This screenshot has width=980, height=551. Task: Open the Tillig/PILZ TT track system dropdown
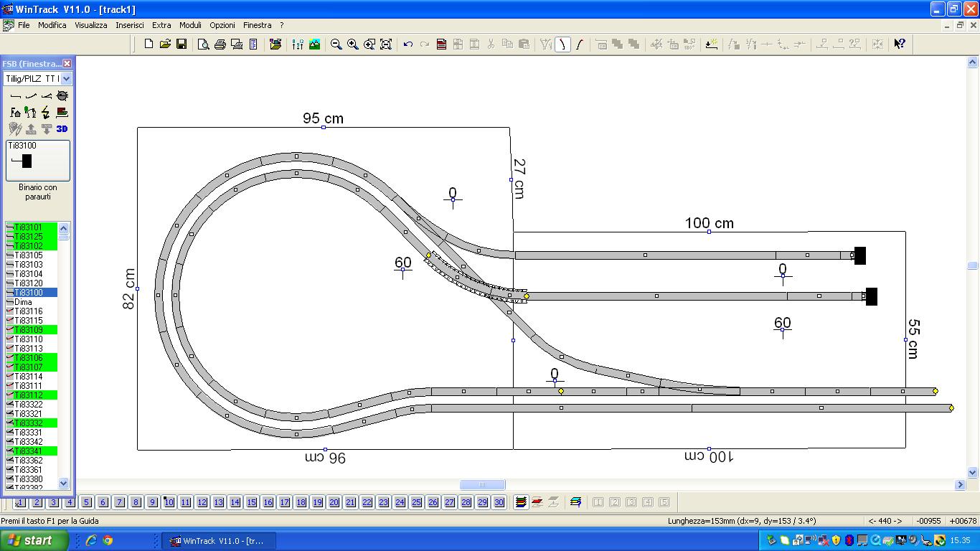point(66,79)
